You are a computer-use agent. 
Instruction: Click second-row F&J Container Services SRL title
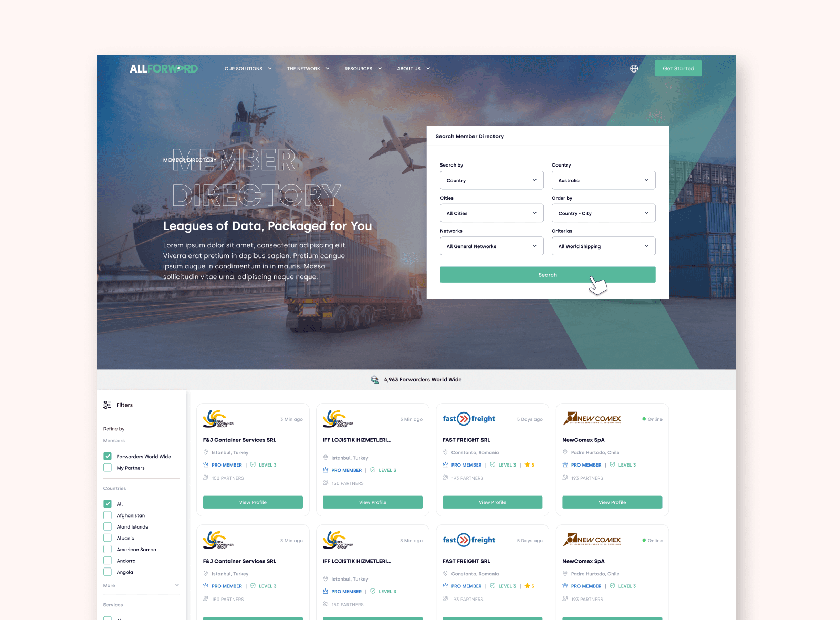[x=239, y=561]
